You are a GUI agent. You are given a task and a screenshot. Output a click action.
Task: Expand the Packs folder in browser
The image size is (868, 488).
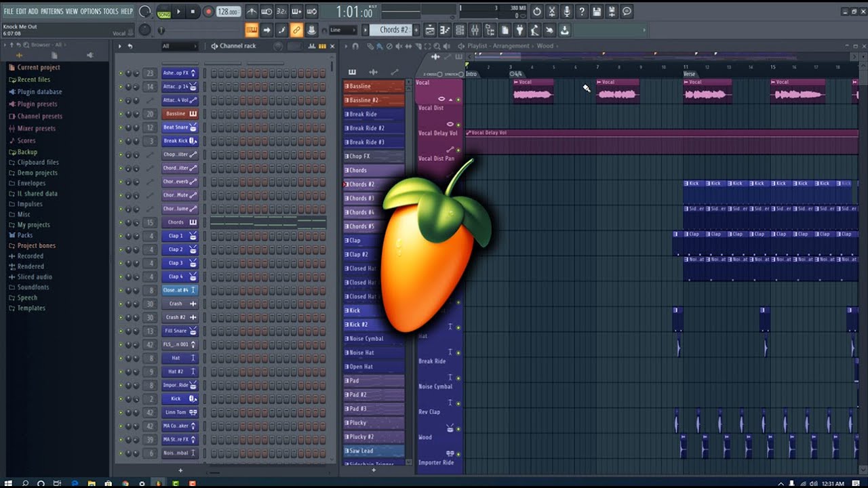[x=24, y=235]
